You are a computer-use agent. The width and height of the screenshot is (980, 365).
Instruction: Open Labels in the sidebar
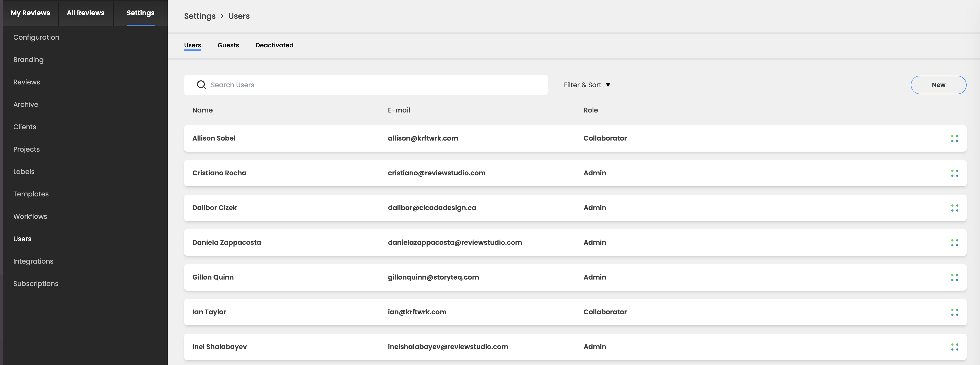click(x=24, y=172)
